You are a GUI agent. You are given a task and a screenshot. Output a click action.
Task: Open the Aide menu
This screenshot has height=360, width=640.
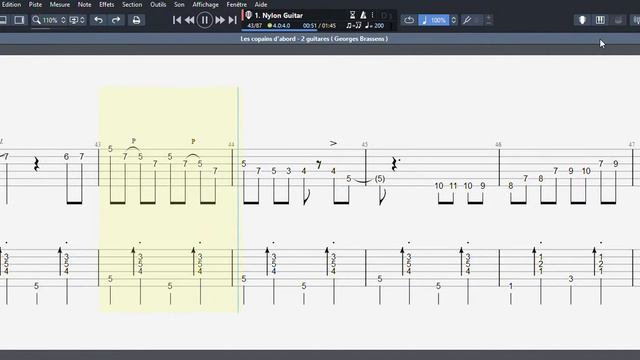[261, 4]
